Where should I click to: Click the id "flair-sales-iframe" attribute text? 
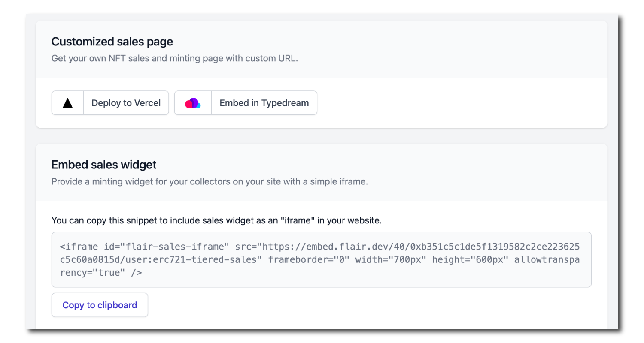click(x=167, y=247)
